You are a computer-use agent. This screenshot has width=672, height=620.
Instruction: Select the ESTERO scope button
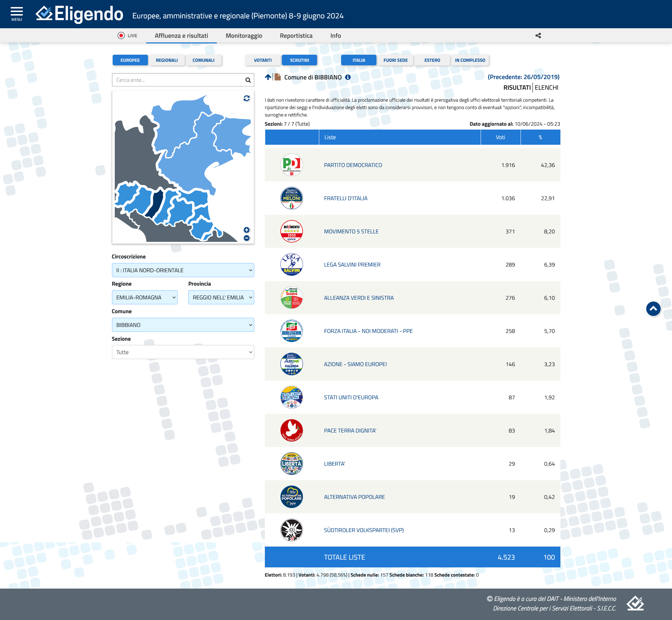tap(432, 60)
